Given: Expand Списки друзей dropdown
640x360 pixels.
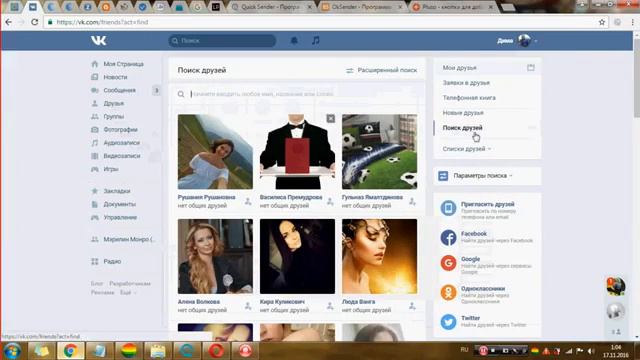Looking at the screenshot, I should (467, 149).
